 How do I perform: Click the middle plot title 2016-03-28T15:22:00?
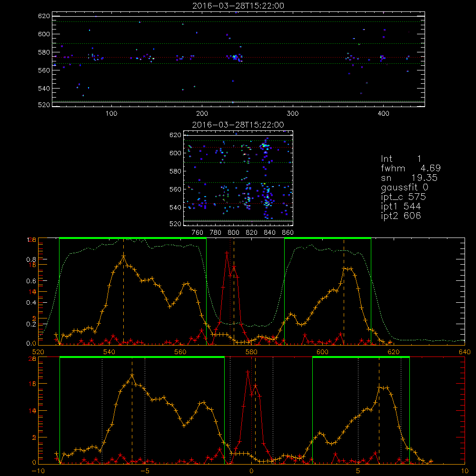[238, 125]
